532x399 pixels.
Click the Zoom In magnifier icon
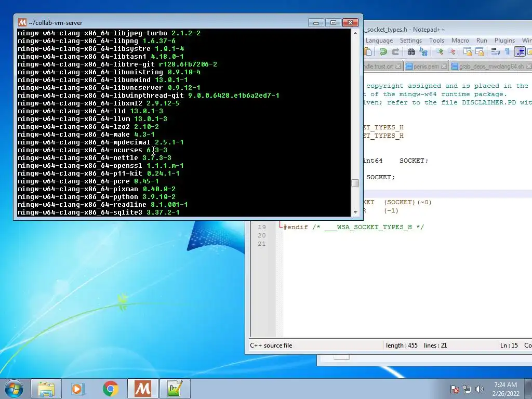440,51
